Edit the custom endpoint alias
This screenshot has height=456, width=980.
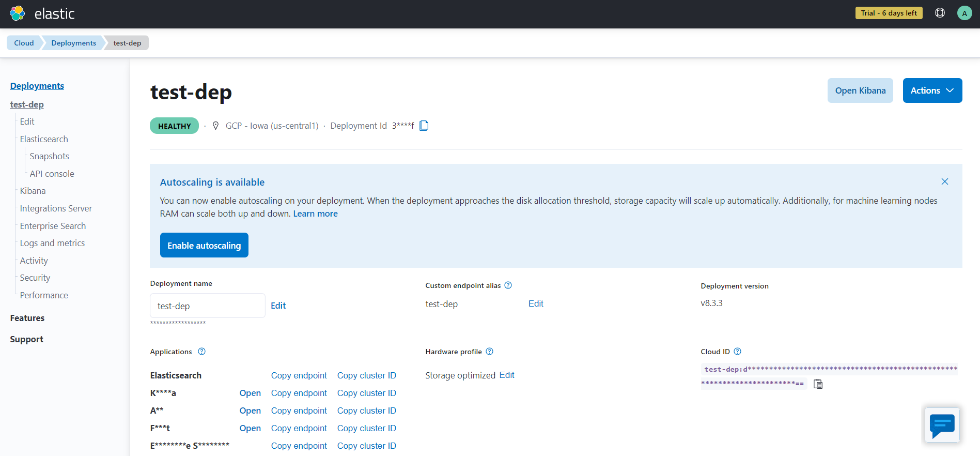click(x=536, y=304)
